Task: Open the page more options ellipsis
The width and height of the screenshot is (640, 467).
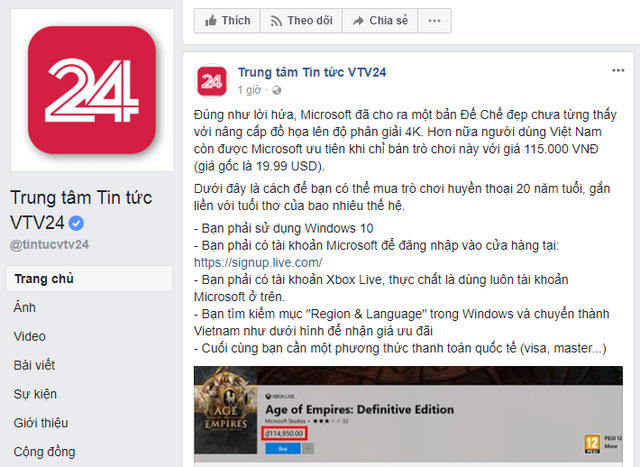Action: (x=434, y=20)
